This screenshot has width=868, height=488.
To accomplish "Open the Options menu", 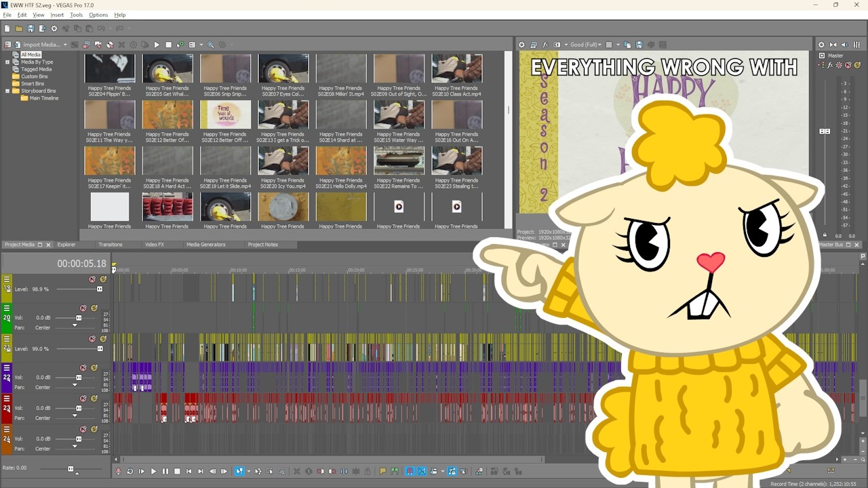I will pyautogui.click(x=98, y=15).
